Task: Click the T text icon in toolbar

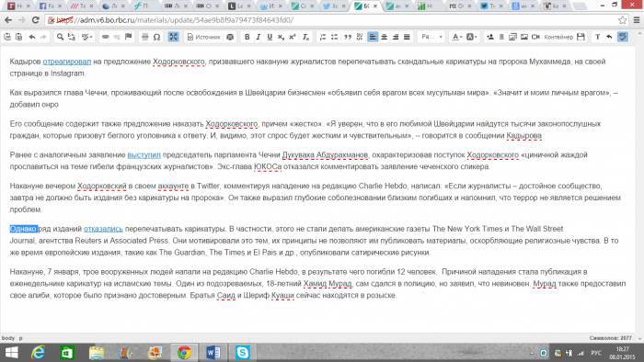Action: pos(598,37)
